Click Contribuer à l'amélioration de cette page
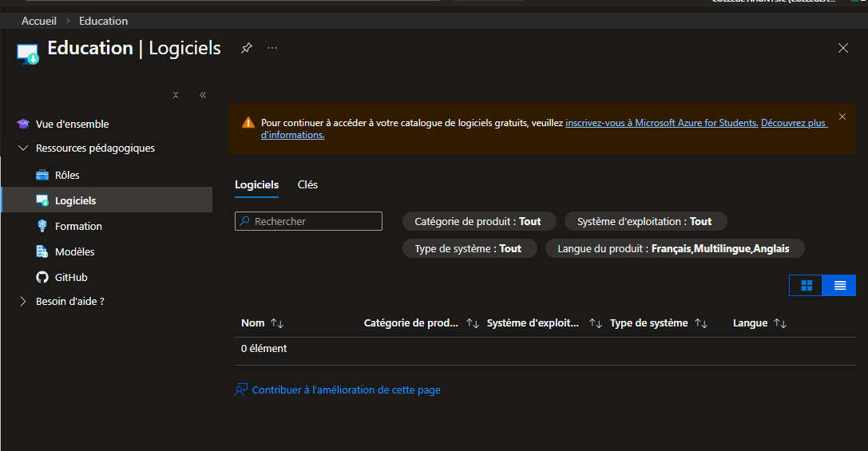Image resolution: width=868 pixels, height=451 pixels. tap(346, 390)
